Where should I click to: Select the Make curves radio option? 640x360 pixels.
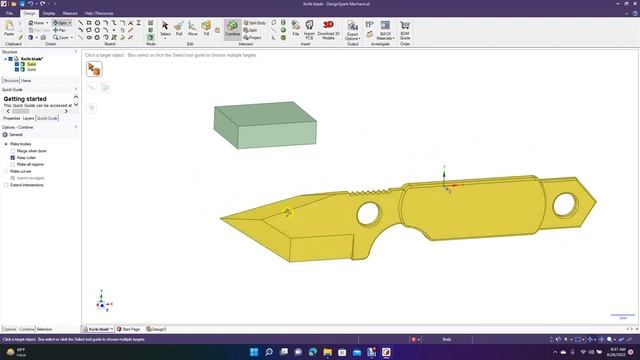tap(6, 171)
